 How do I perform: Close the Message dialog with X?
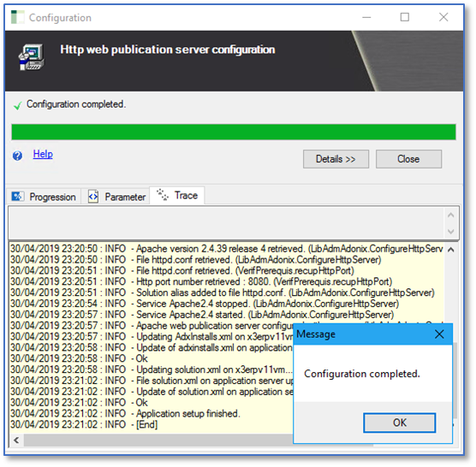pyautogui.click(x=439, y=334)
